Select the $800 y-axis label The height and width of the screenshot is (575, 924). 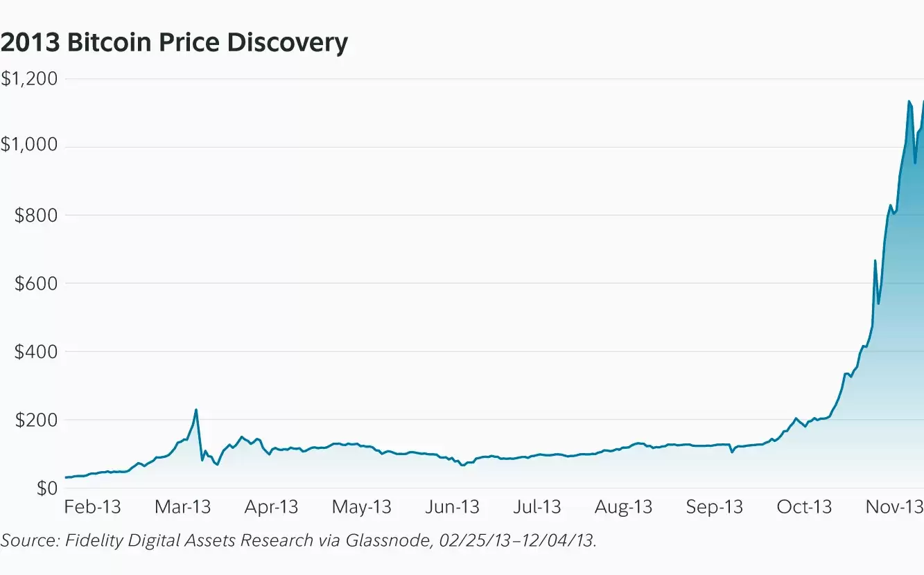tap(36, 215)
